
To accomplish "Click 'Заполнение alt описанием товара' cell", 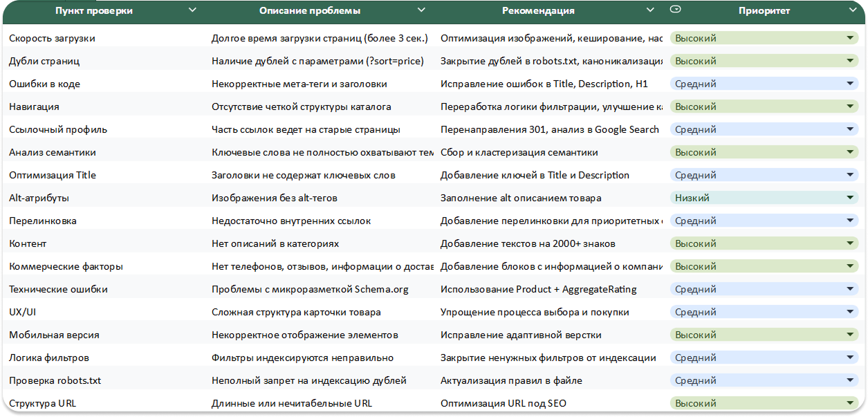I will coord(521,198).
